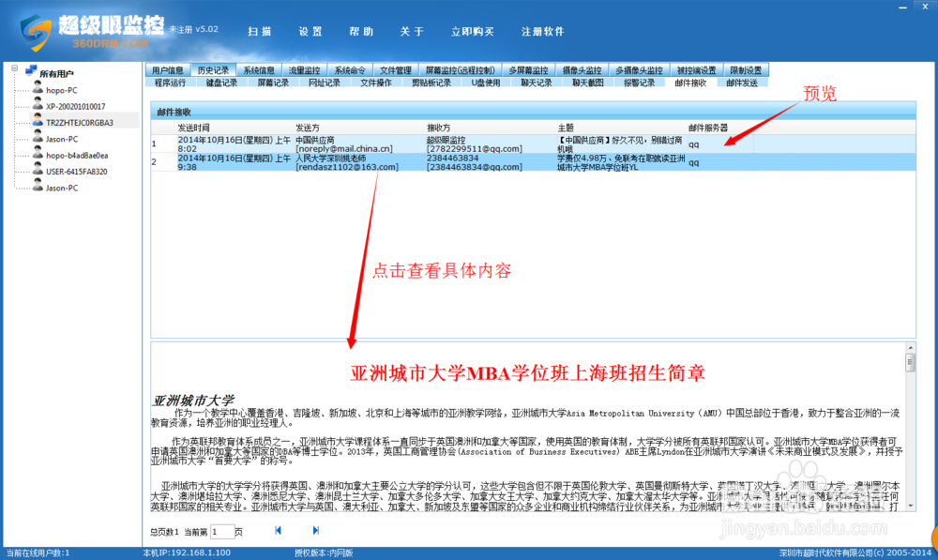Go to first page with the rewind arrow icon
This screenshot has width=938, height=560.
point(278,531)
